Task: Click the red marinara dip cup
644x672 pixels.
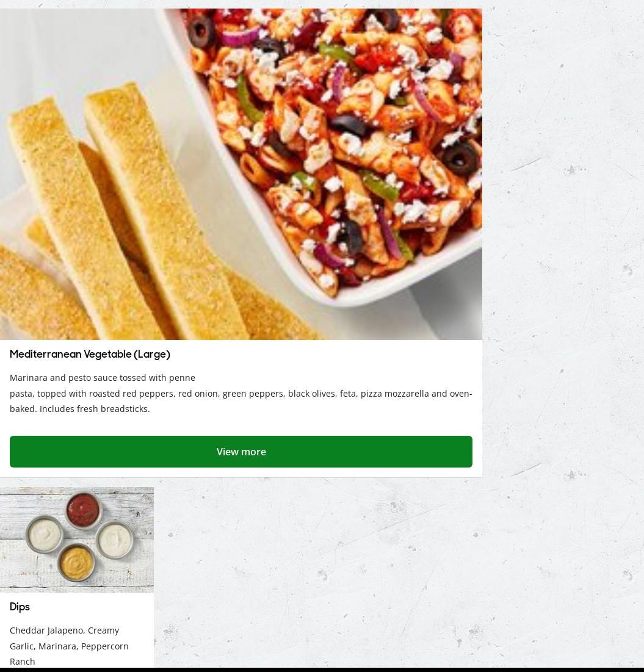Action: click(x=84, y=510)
